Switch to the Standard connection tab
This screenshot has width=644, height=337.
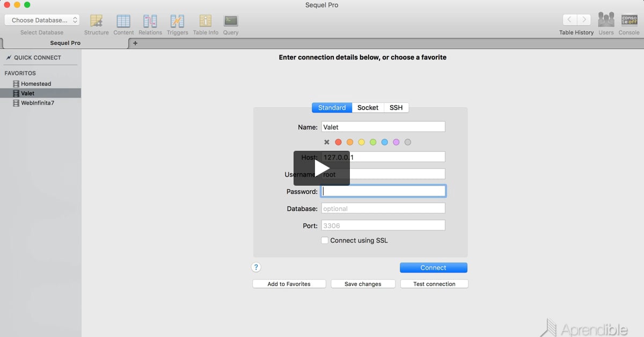click(332, 108)
